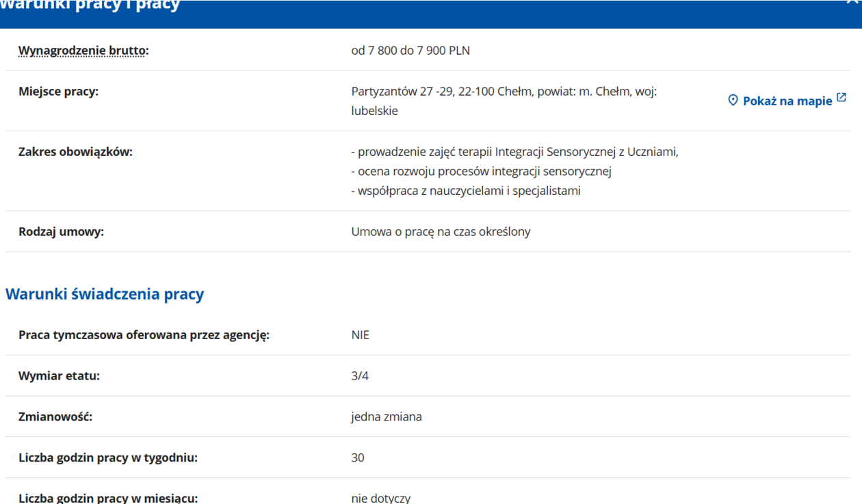Click the 'NIE' value for agency temporary work
862x504 pixels.
click(361, 335)
